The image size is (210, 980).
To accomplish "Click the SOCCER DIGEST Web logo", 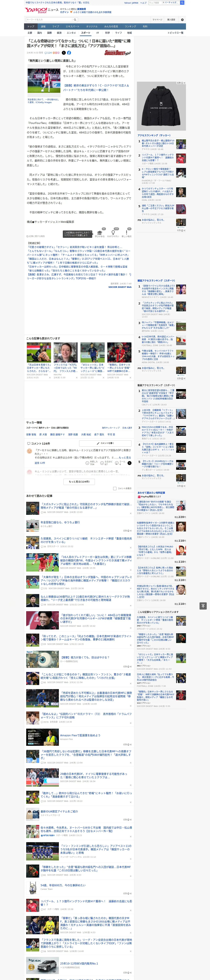I will coord(117,53).
